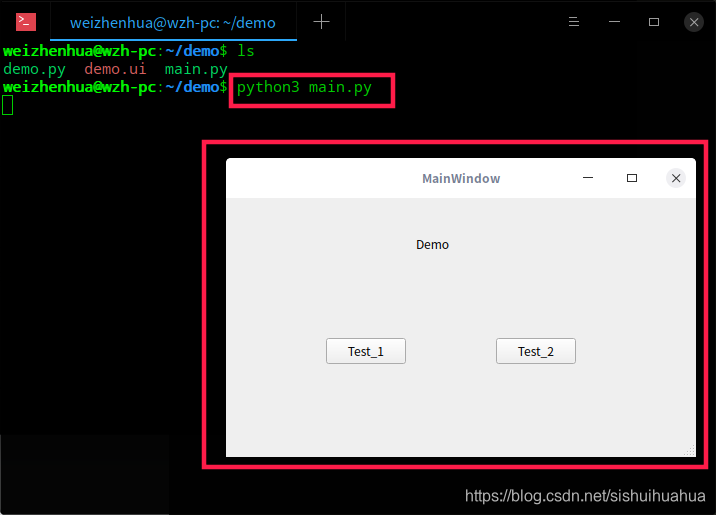Minimize the MainWindow dialog
Viewport: 716px width, 515px height.
[588, 178]
